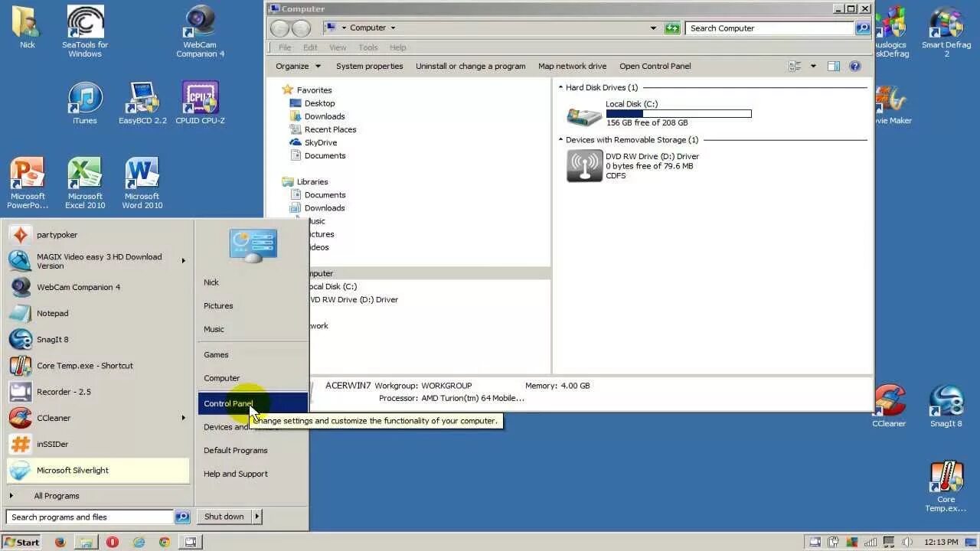The image size is (980, 551).
Task: Open the Edit menu
Action: tap(310, 47)
